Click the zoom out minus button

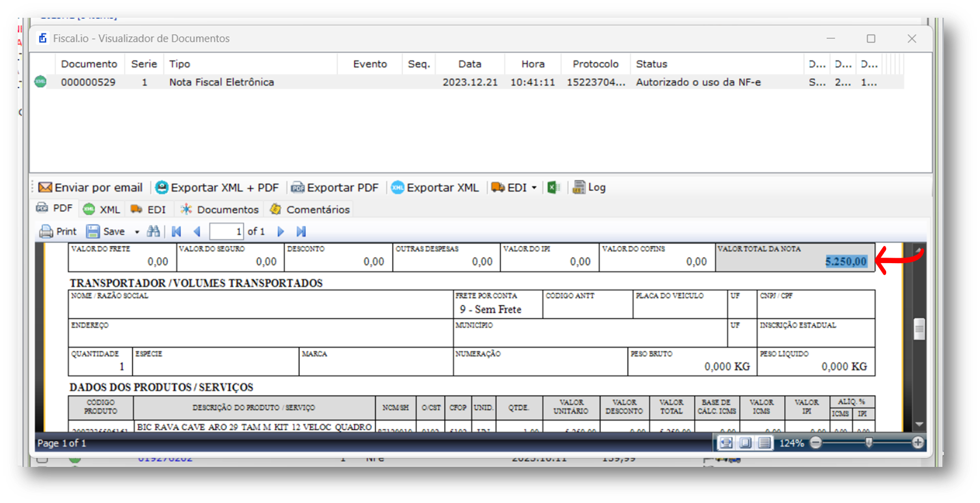click(x=816, y=442)
